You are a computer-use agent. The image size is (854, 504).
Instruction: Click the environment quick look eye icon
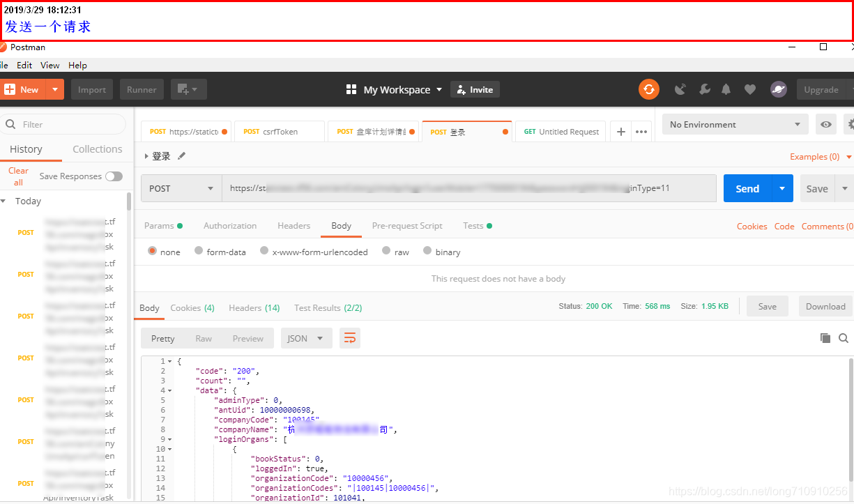pyautogui.click(x=826, y=124)
